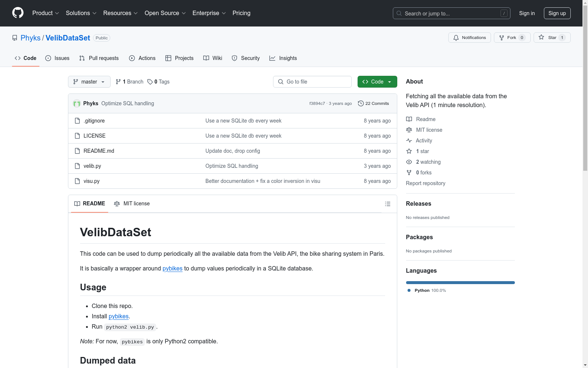This screenshot has width=588, height=368.
Task: Select the README tab in file viewer
Action: click(x=90, y=204)
